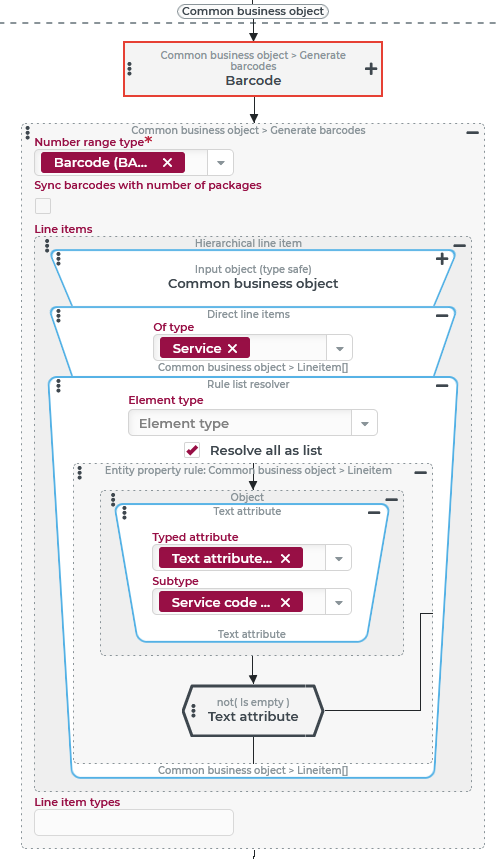The width and height of the screenshot is (501, 859).
Task: Collapse the Hierarchical line item block
Action: click(x=460, y=245)
